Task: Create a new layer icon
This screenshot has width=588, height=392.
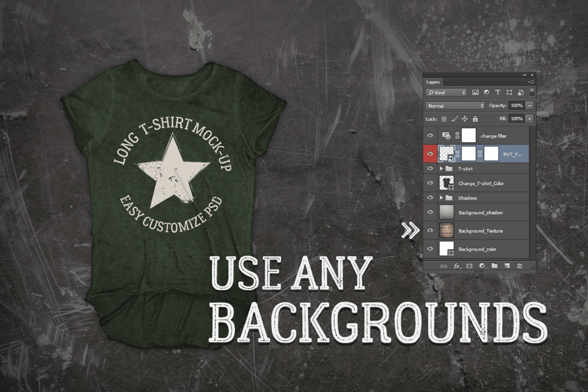Action: point(507,266)
